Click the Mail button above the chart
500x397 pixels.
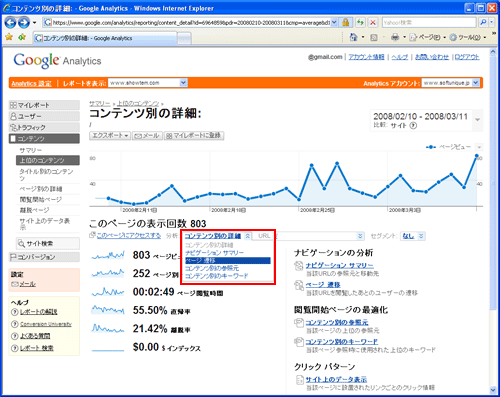coord(148,135)
